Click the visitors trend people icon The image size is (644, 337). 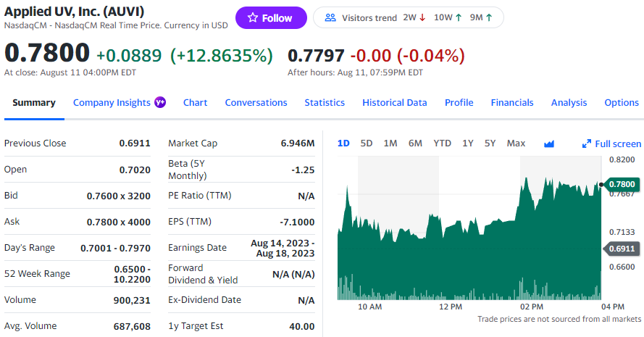(x=330, y=17)
